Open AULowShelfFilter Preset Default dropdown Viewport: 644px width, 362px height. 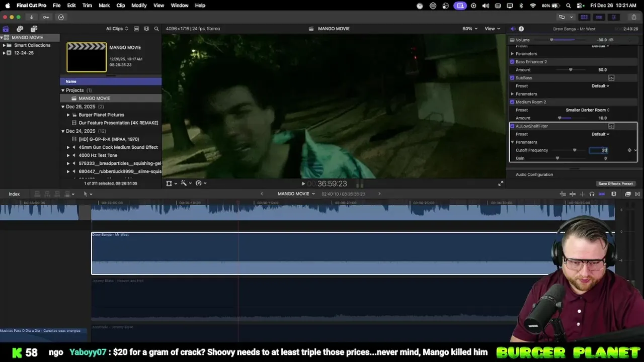pyautogui.click(x=600, y=134)
